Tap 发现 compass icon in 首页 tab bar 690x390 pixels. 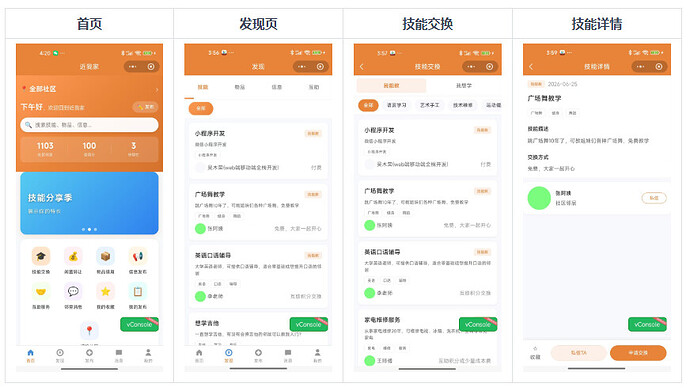[x=60, y=353]
